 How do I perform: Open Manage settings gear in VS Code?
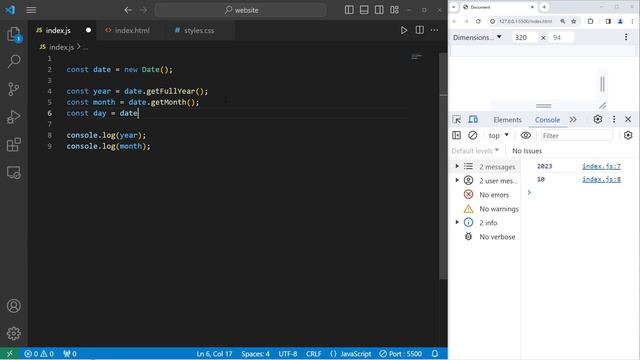(x=13, y=333)
